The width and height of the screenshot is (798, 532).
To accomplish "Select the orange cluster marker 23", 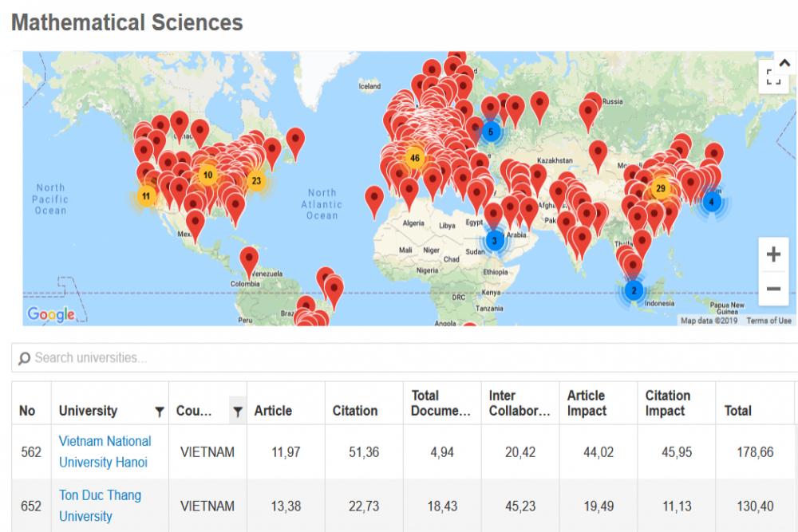I will pyautogui.click(x=255, y=180).
